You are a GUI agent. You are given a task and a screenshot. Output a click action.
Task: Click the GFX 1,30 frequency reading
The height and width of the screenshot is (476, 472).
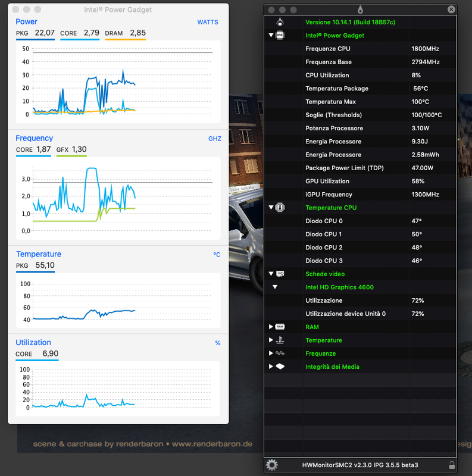click(x=71, y=149)
